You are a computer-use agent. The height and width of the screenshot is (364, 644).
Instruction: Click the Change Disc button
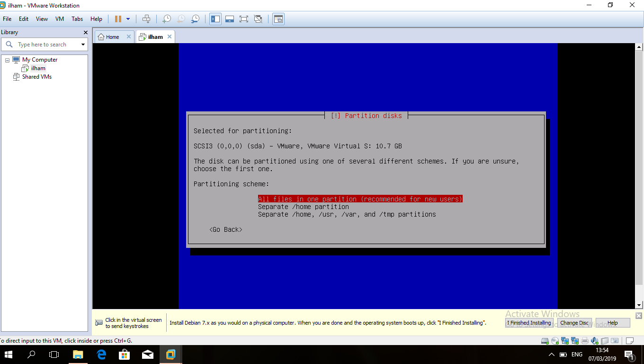coord(574,323)
